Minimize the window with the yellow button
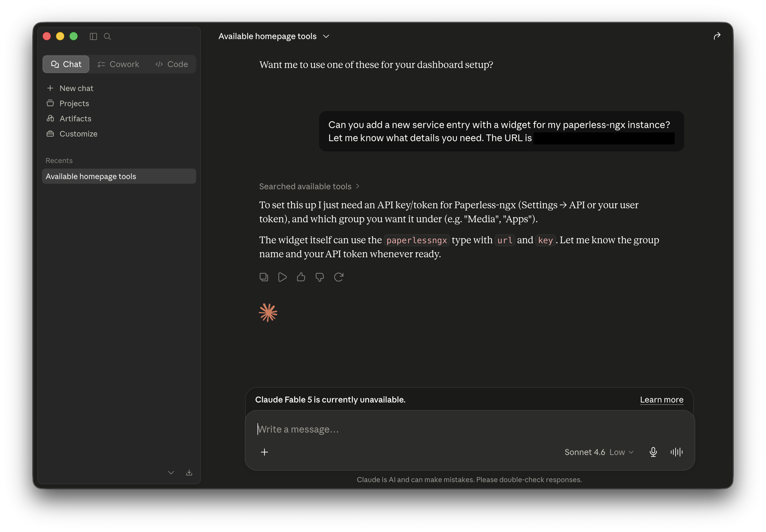 (60, 36)
